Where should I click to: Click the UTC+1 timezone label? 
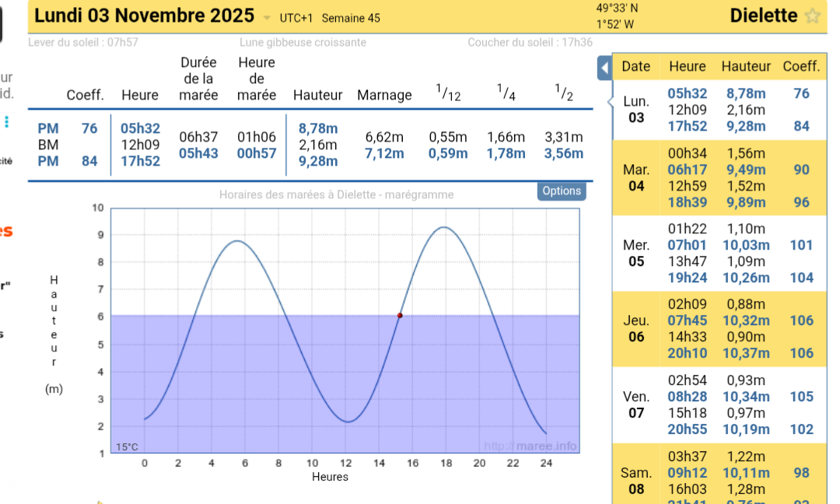[x=296, y=18]
